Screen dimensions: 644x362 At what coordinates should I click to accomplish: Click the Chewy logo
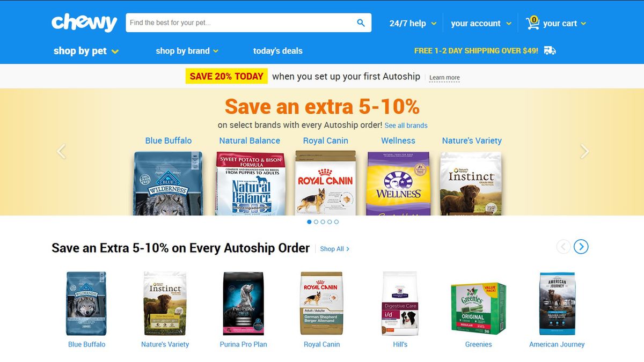pos(84,23)
